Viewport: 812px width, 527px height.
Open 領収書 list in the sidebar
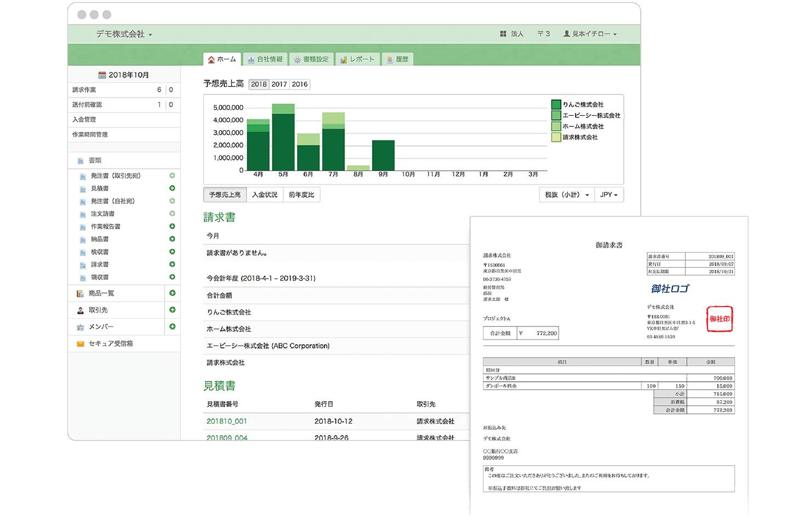tap(100, 277)
